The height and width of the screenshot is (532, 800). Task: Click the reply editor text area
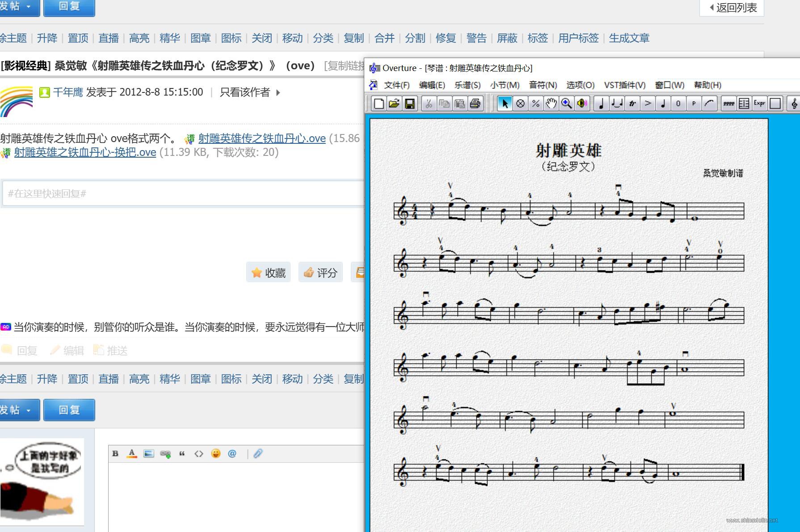[x=236, y=497]
